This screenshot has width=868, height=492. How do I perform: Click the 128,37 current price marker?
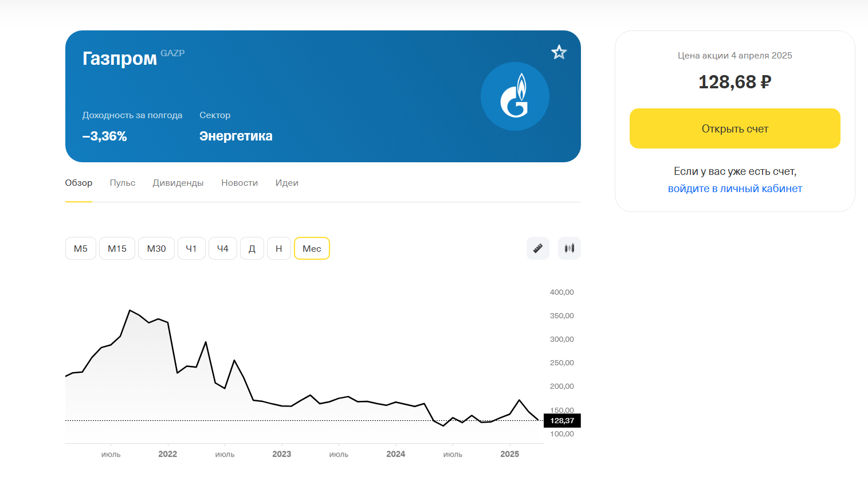pos(562,420)
